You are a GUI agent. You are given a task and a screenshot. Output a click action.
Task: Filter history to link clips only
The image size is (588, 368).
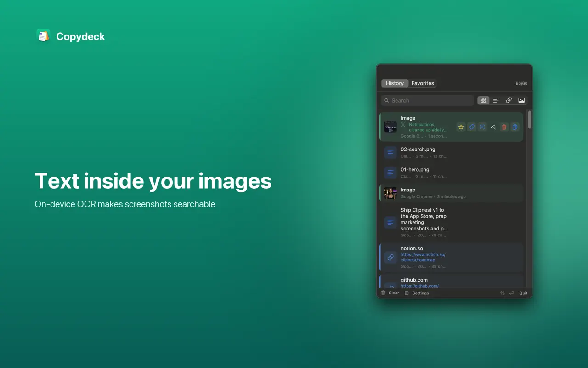click(509, 100)
